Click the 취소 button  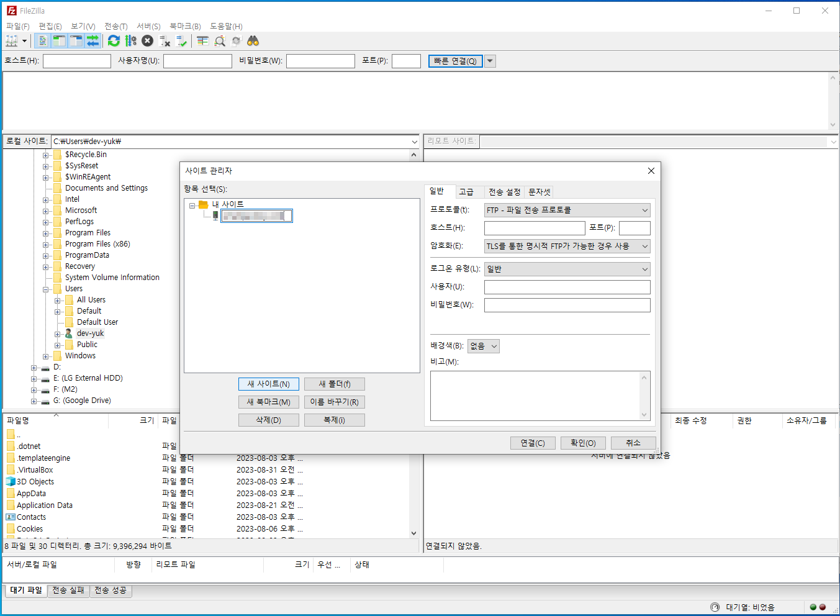coord(633,443)
